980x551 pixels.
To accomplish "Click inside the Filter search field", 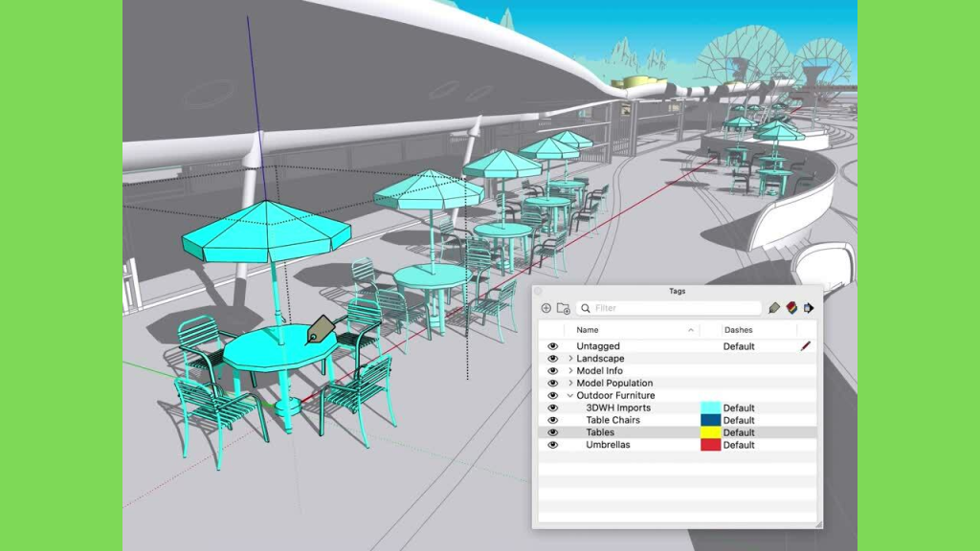I will coord(669,308).
